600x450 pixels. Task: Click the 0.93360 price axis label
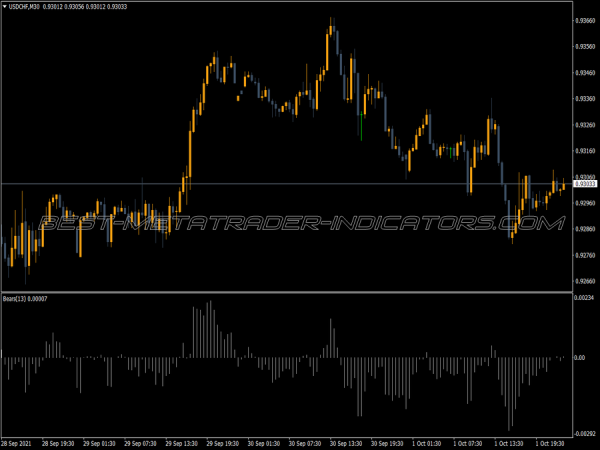(x=585, y=98)
